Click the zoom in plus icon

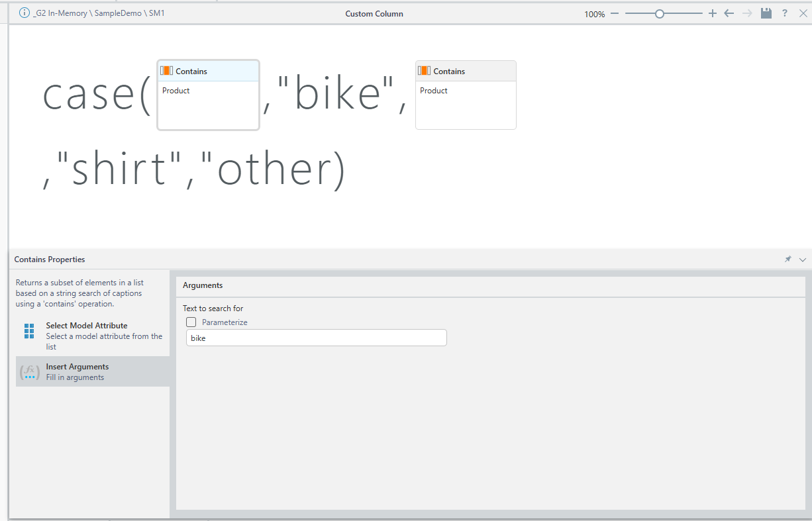point(713,13)
